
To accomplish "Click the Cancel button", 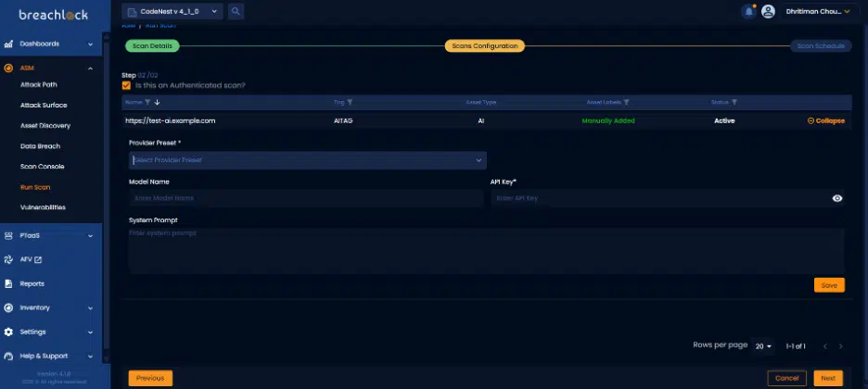I will (x=786, y=379).
